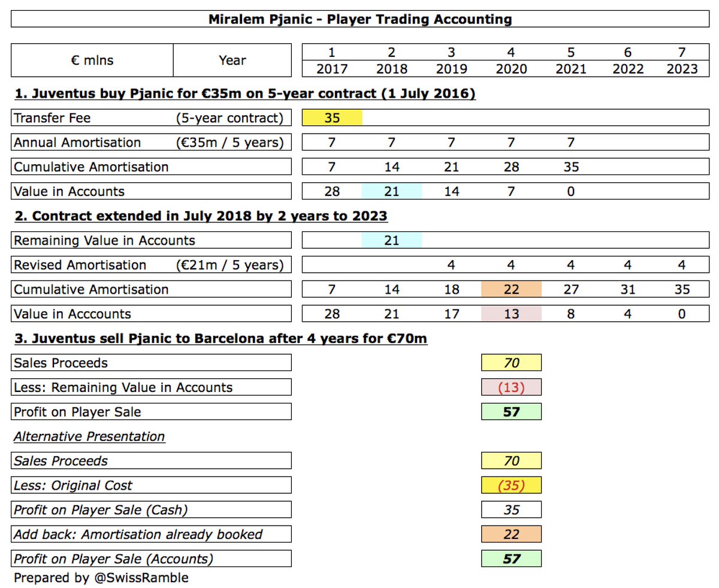Select the non-italic 'Sales Proceeds' label
Viewport: 719px width, 588px height.
[61, 363]
